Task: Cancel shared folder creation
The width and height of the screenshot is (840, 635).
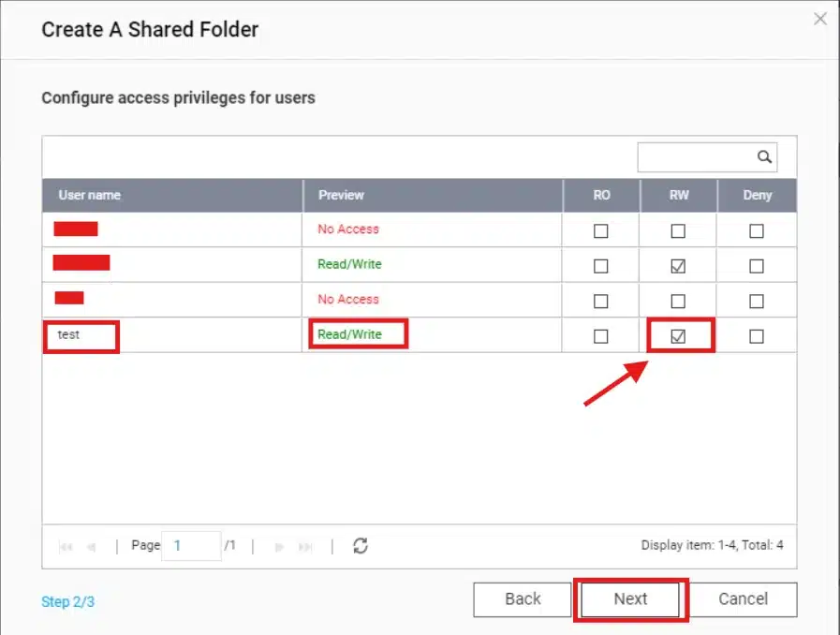Action: coord(743,599)
